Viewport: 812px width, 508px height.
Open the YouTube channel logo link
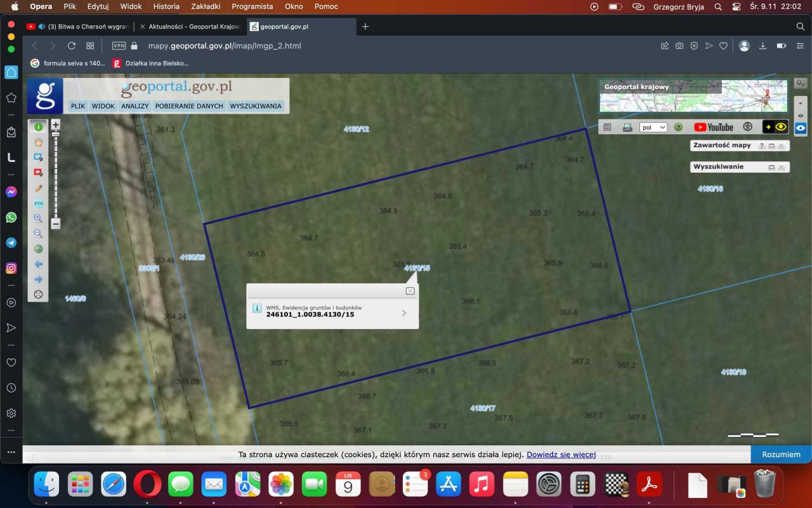[x=714, y=127]
